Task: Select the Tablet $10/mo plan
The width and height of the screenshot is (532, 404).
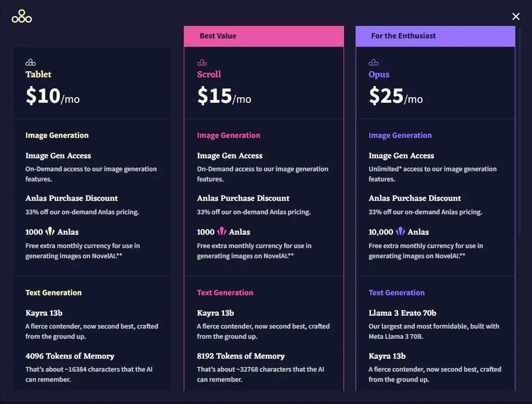Action: [52, 96]
